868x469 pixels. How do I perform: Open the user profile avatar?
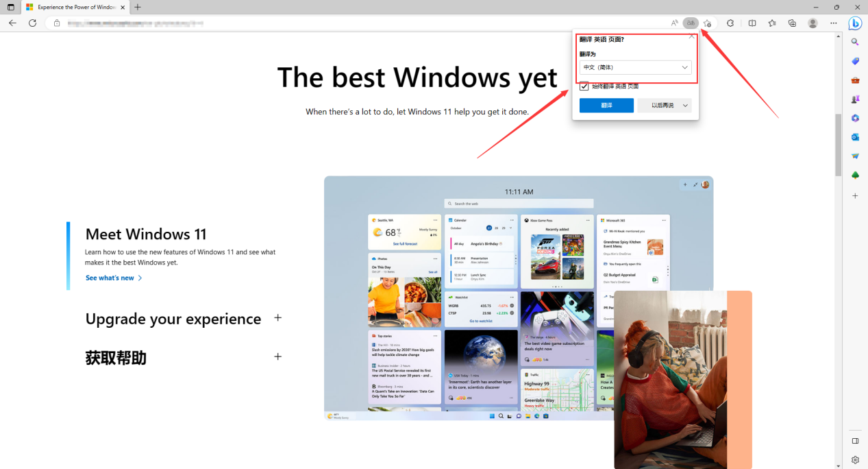pos(813,23)
